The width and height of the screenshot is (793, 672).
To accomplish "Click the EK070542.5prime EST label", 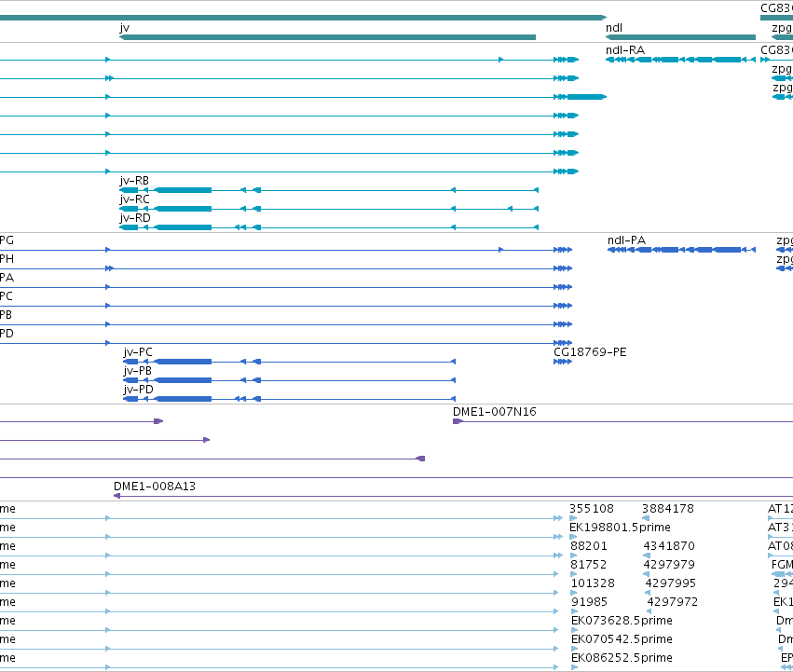I will click(x=622, y=639).
